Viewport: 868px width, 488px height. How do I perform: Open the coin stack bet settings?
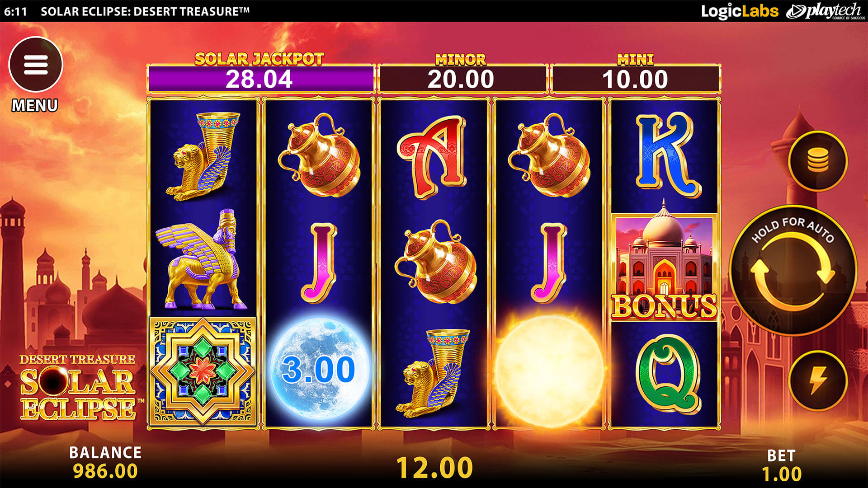click(818, 160)
